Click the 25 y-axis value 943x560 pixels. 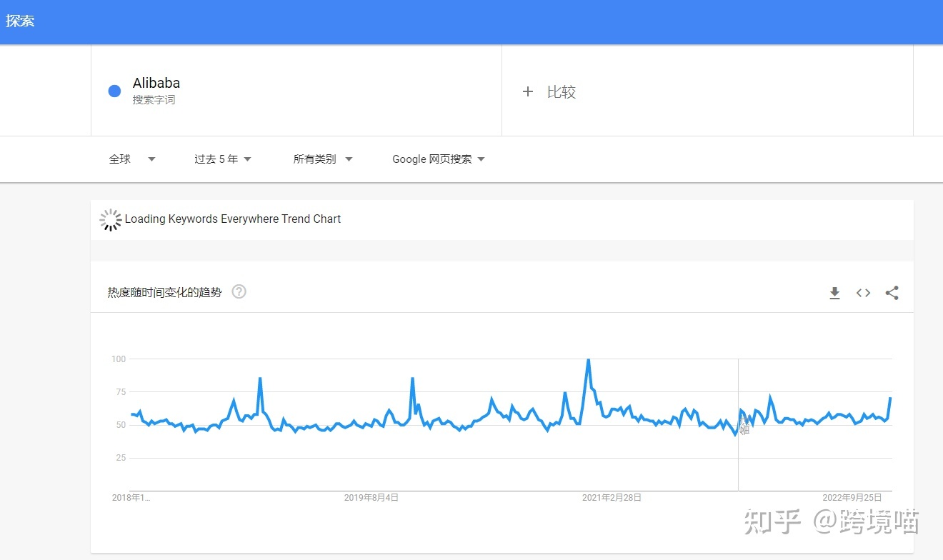point(120,458)
